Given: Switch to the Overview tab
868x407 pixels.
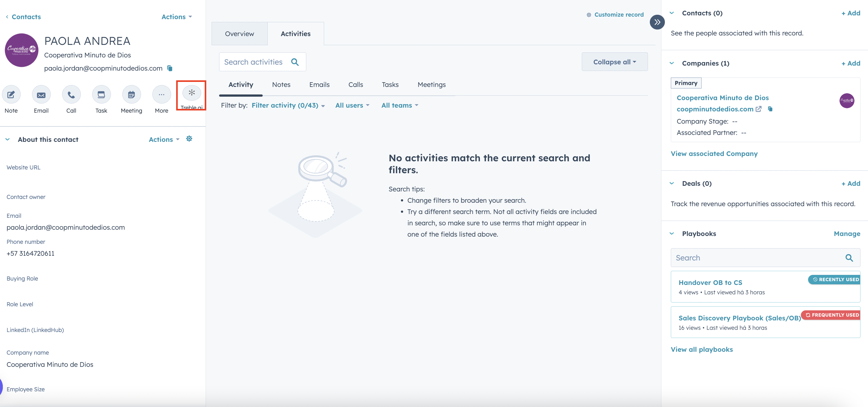Looking at the screenshot, I should pyautogui.click(x=239, y=34).
